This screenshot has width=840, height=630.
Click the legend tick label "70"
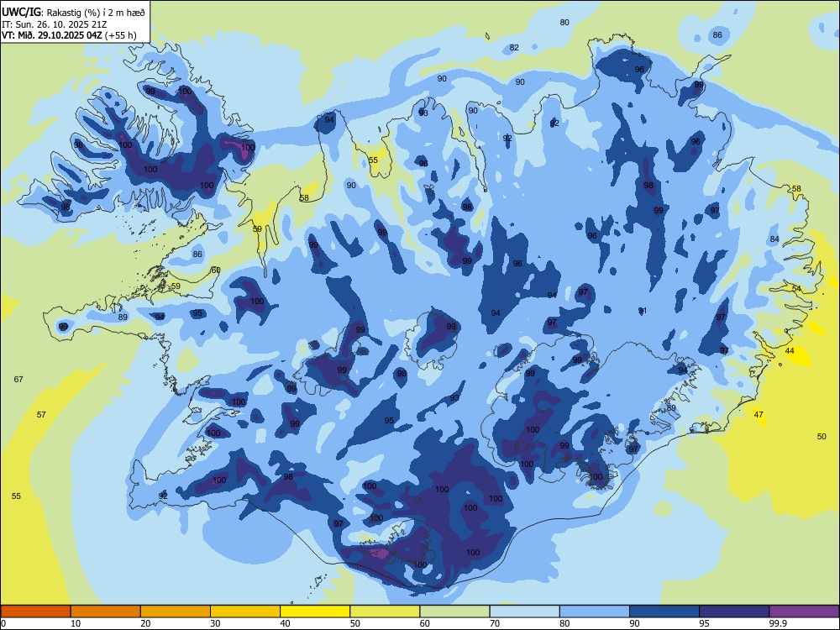point(495,623)
